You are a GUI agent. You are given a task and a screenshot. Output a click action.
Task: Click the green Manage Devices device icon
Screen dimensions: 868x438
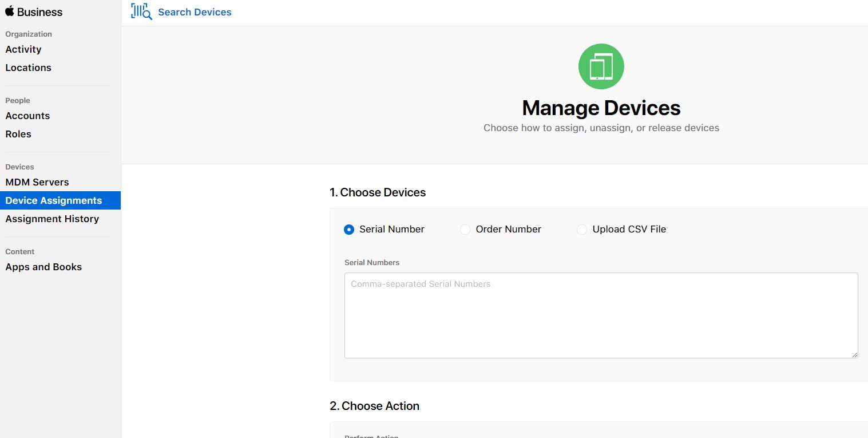click(x=601, y=66)
